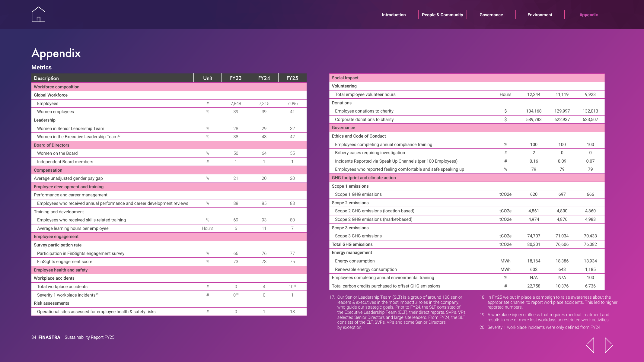Select the Appendix navigation item
This screenshot has height=362, width=644.
pos(588,15)
